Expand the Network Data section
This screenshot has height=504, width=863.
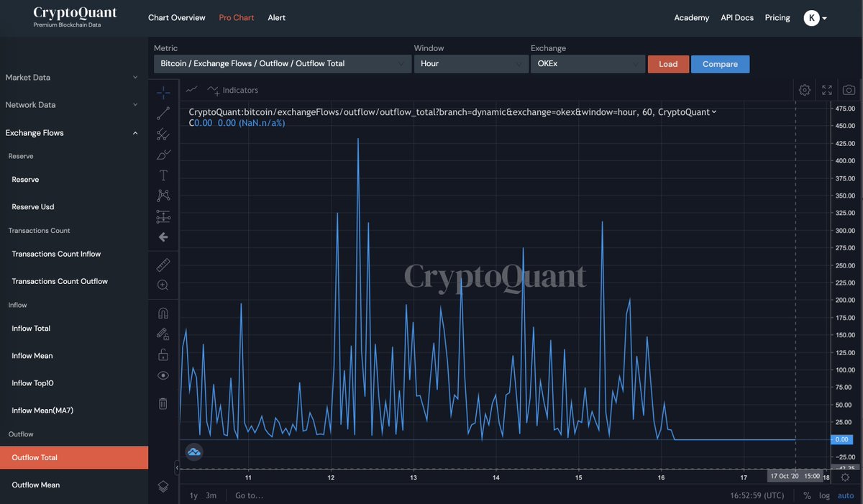tap(72, 105)
